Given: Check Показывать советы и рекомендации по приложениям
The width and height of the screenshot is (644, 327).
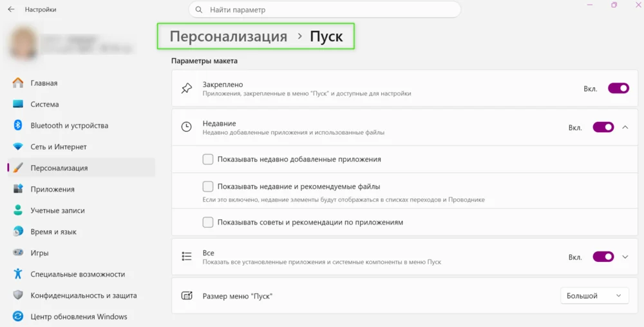Looking at the screenshot, I should pyautogui.click(x=208, y=222).
